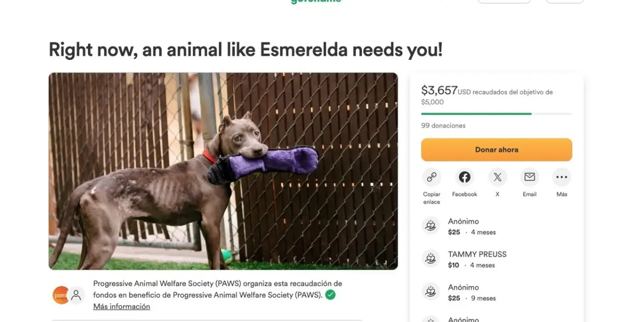This screenshot has width=644, height=322.
Task: Open the Más información link
Action: [122, 306]
